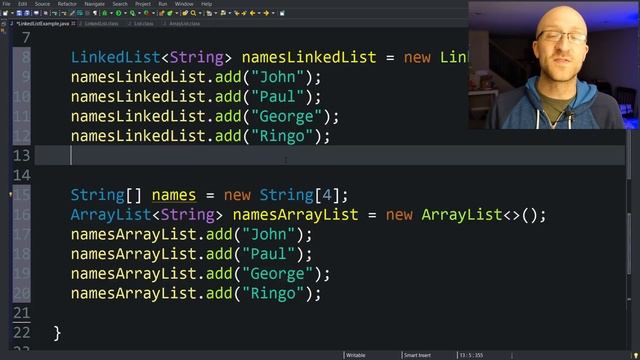The width and height of the screenshot is (640, 360).
Task: Click the Open Type icon
Action: point(185,13)
